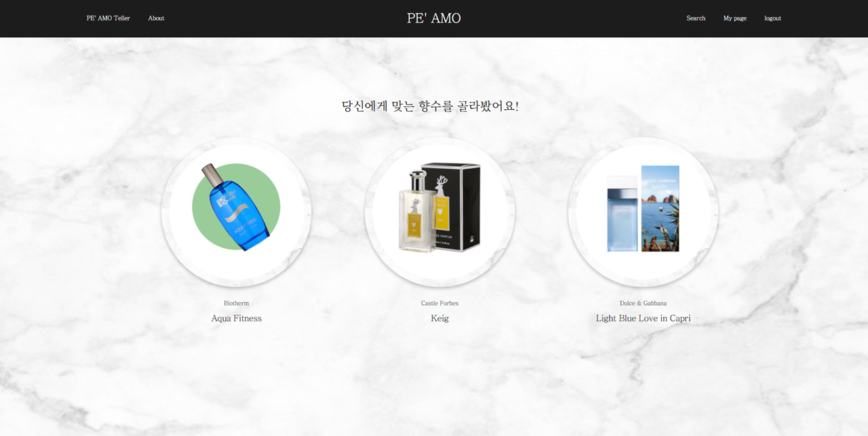Click the Light Blue Love in Capri name

click(x=643, y=318)
